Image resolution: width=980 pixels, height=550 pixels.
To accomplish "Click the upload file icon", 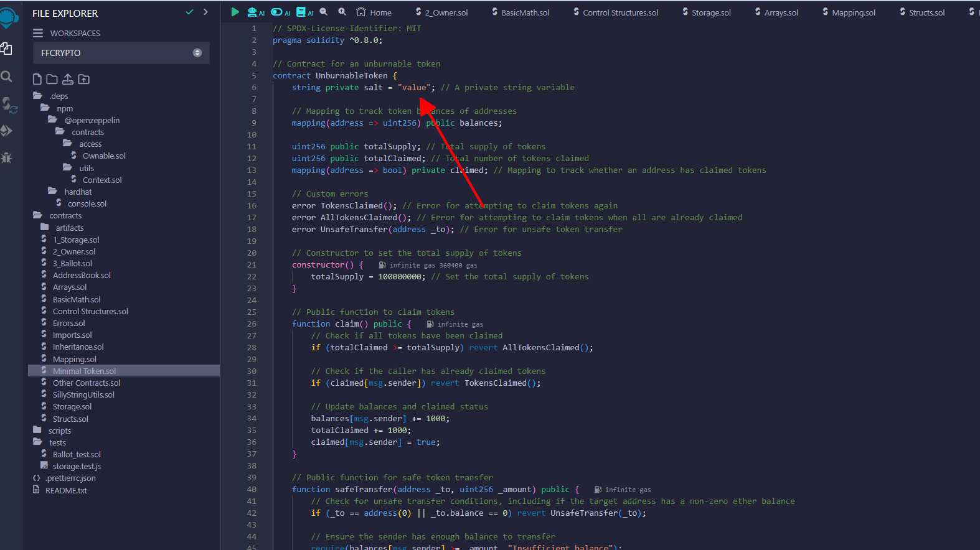I will coord(68,79).
